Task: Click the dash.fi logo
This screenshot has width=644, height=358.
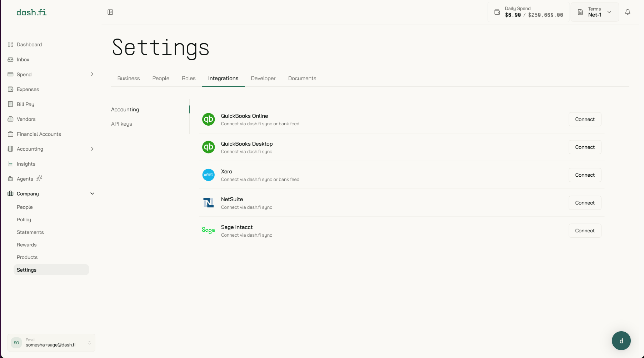Action: click(x=31, y=12)
